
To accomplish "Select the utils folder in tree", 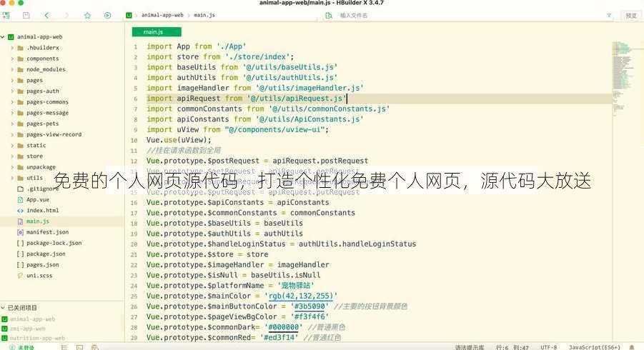I will pos(34,178).
